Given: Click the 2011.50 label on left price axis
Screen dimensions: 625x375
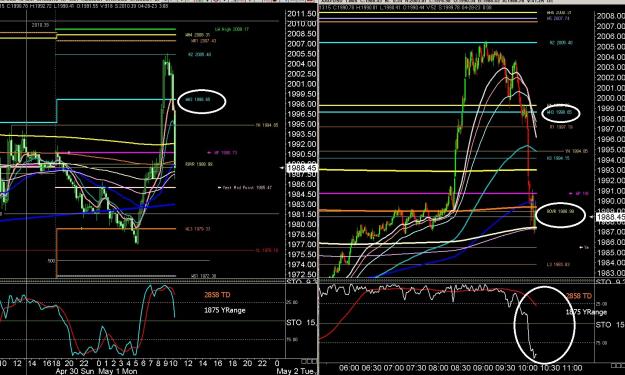Looking at the screenshot, I should point(302,14).
